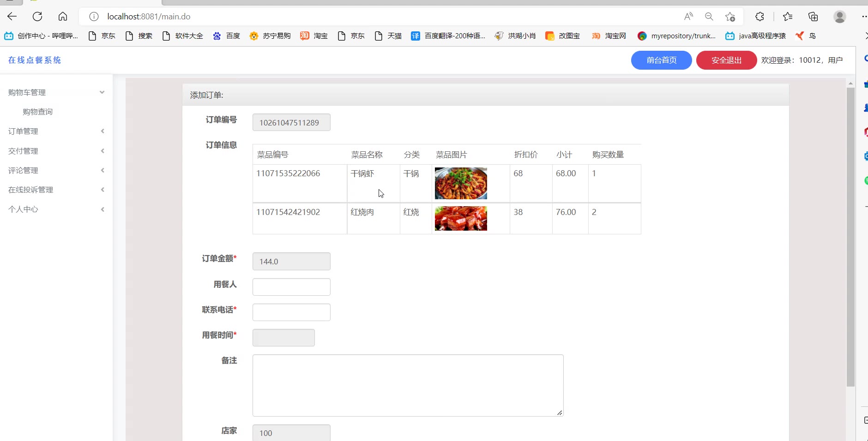Click the scrollbar up arrow
The image size is (868, 441).
coord(850,83)
